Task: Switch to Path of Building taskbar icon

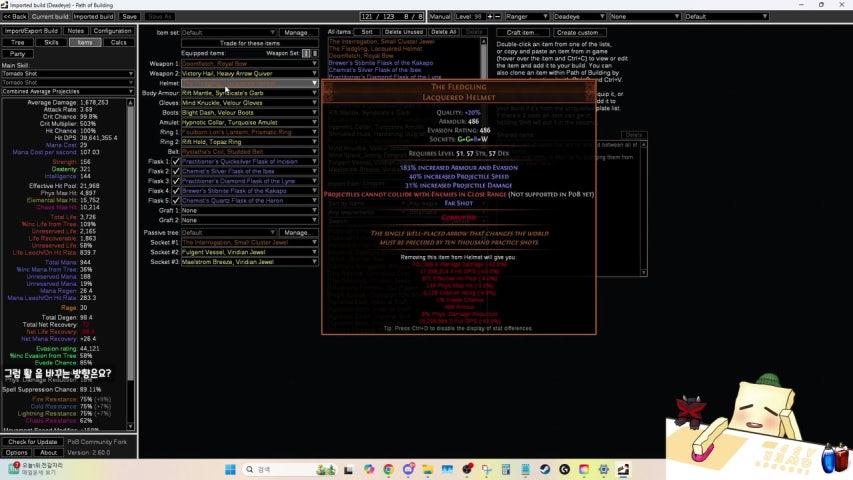Action: click(623, 469)
